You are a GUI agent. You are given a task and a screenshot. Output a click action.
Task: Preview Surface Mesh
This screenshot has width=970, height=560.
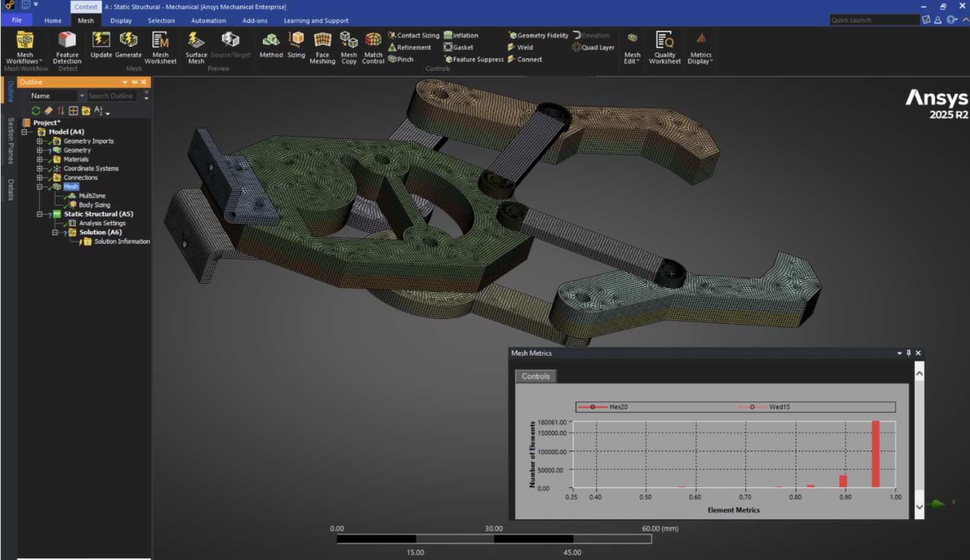tap(196, 48)
